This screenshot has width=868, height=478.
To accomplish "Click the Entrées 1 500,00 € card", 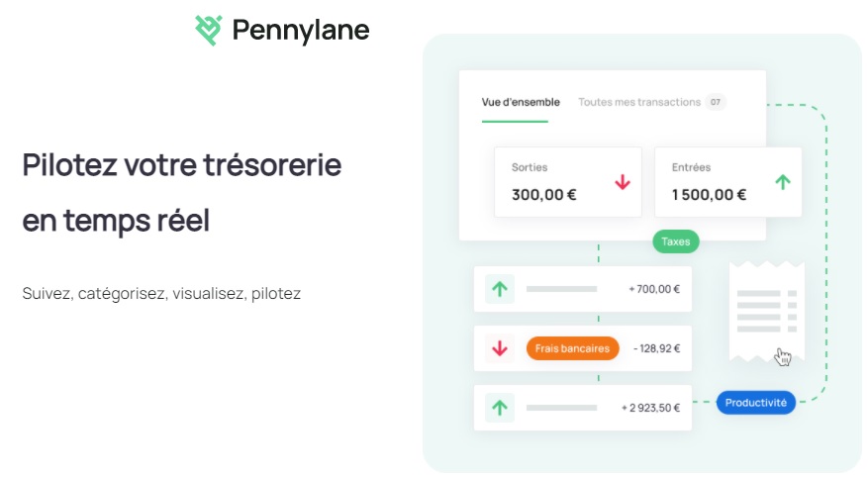I will pos(727,182).
